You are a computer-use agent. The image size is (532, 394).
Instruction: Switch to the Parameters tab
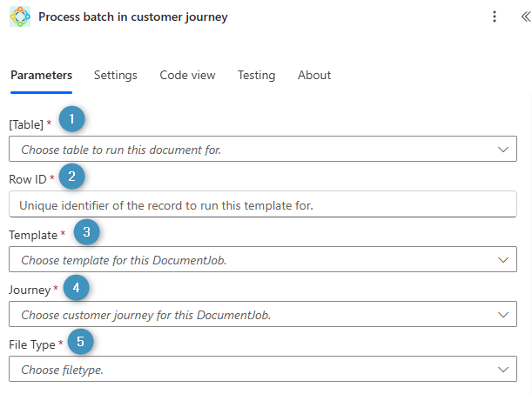(41, 76)
